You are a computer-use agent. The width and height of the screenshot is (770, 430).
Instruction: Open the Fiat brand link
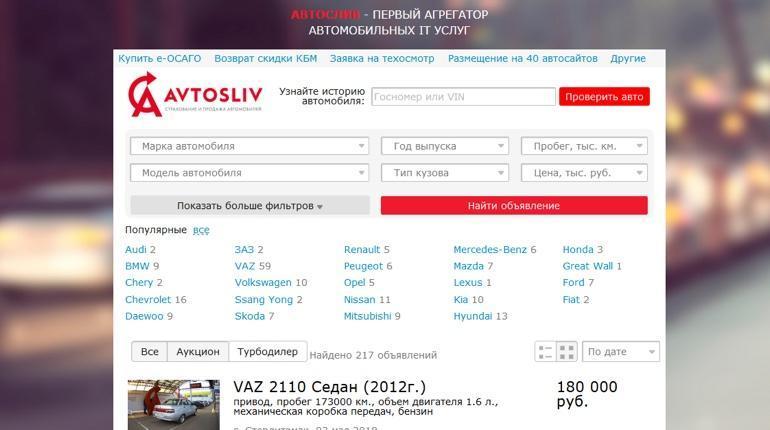pyautogui.click(x=571, y=299)
